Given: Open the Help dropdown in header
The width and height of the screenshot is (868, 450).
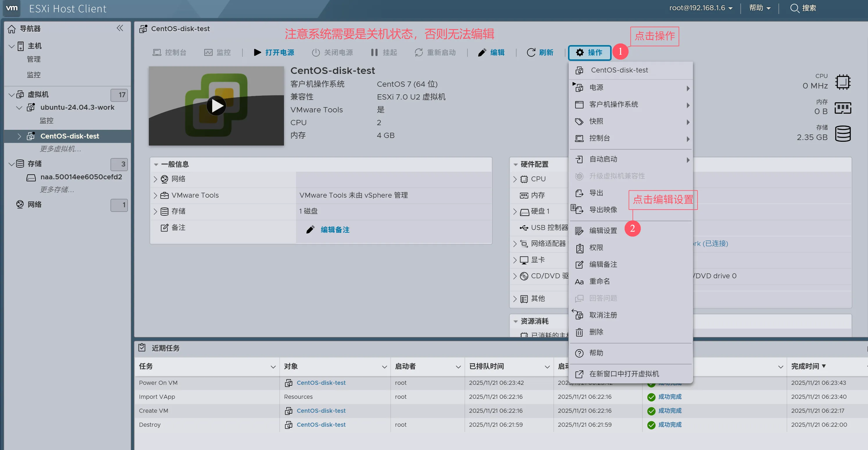Looking at the screenshot, I should tap(760, 8).
